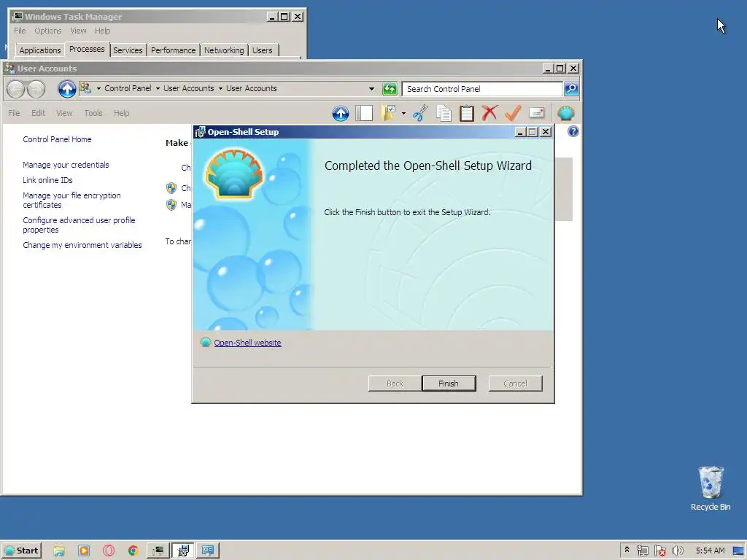Click the Show desktop button on taskbar
Viewport: 747px width, 560px height.
(x=740, y=551)
